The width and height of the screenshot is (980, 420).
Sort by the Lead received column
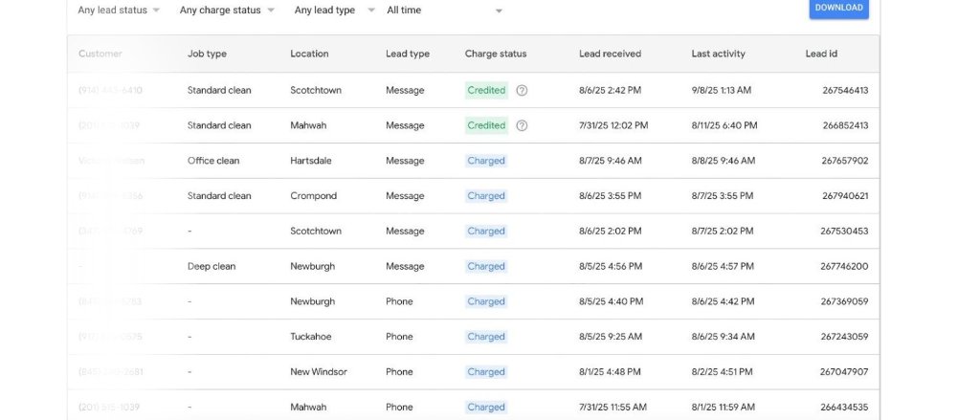point(610,54)
